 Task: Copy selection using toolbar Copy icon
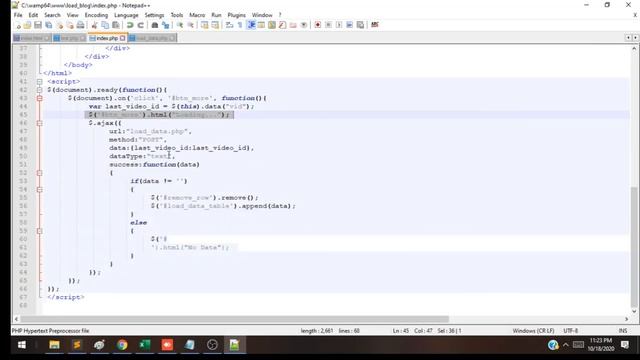(x=105, y=25)
